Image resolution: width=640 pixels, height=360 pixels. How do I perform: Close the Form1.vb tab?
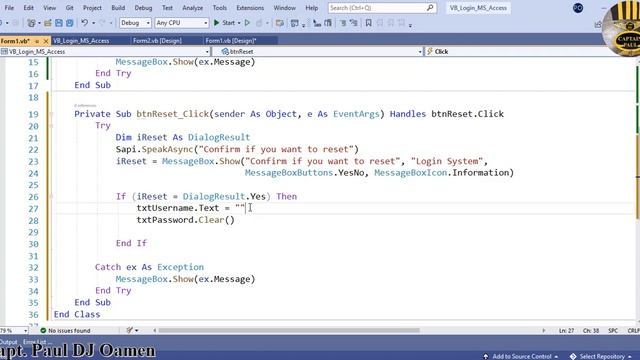tap(46, 41)
